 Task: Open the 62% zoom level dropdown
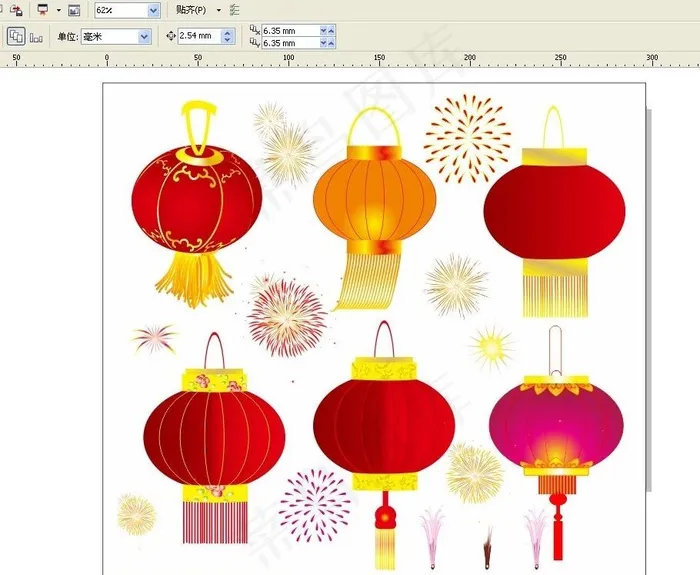click(153, 10)
